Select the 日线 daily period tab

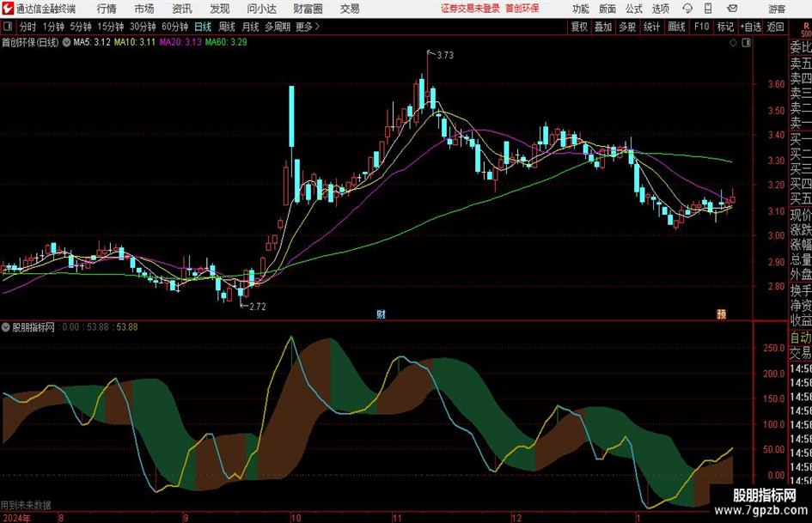[203, 27]
